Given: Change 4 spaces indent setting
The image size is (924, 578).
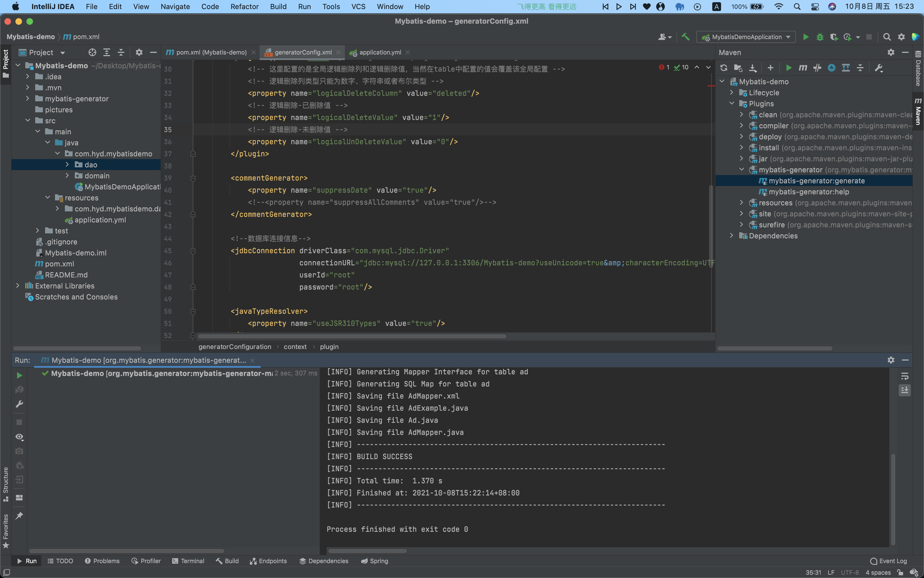Looking at the screenshot, I should [878, 572].
